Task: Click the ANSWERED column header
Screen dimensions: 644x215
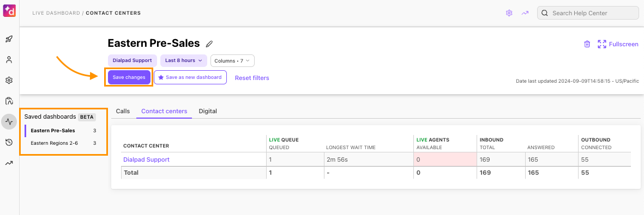Action: coord(541,147)
